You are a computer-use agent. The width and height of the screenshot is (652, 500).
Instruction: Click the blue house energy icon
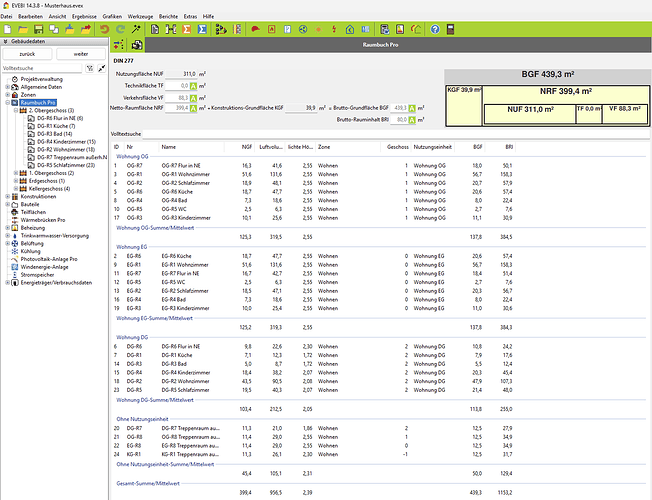(350, 29)
